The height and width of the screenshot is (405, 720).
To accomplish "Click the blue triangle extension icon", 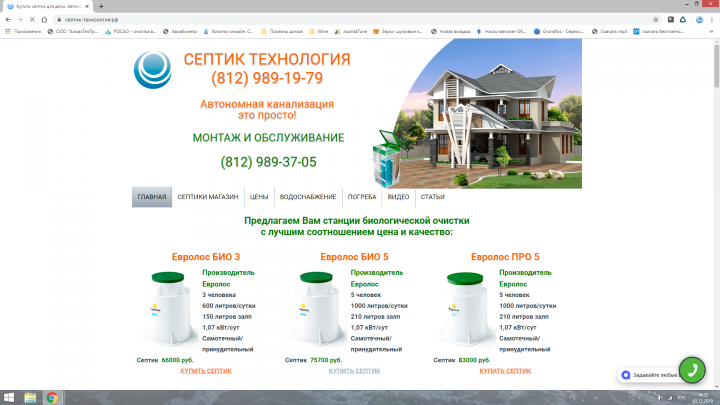I will 683,20.
